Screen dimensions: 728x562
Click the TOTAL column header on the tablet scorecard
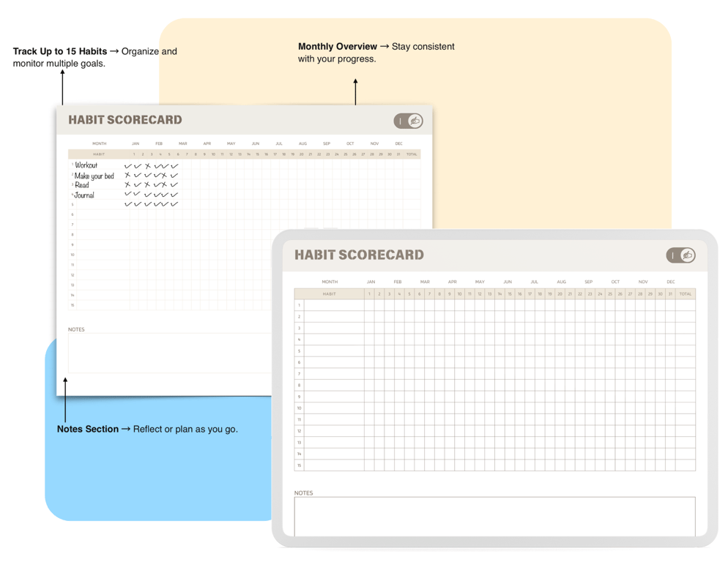(686, 293)
